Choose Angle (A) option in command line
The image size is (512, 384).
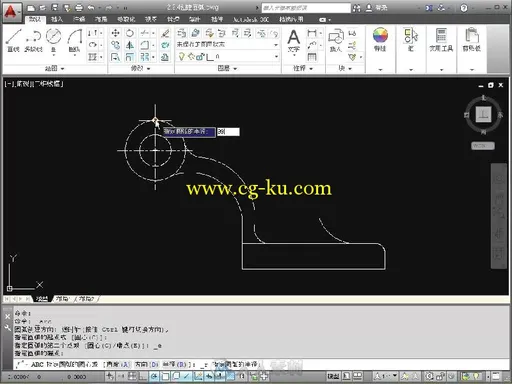click(x=118, y=365)
